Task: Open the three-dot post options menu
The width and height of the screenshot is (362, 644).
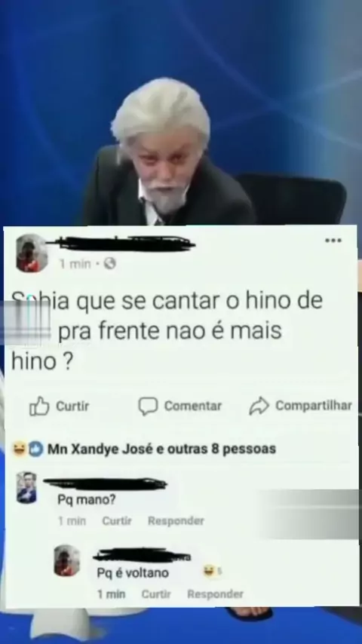Action: pos(333,241)
